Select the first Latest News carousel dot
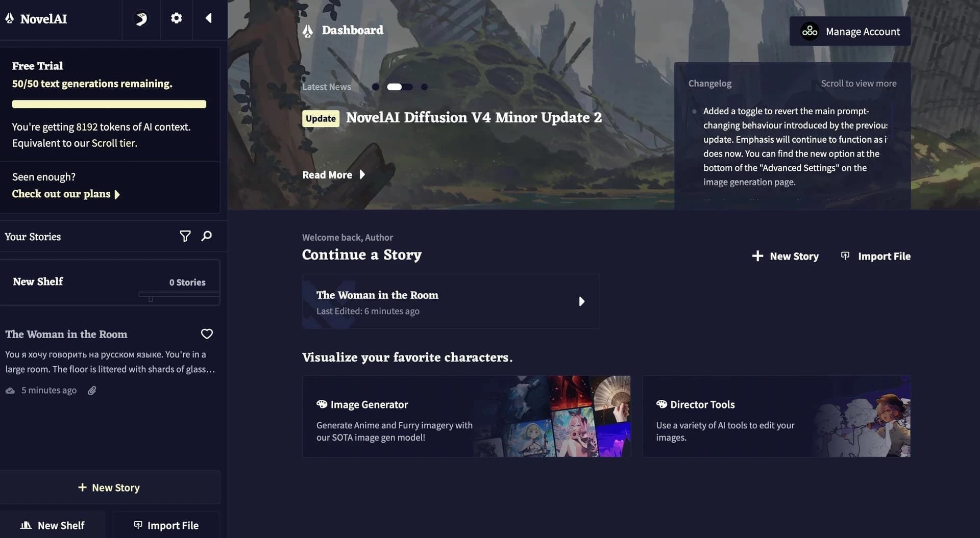980x538 pixels. [376, 87]
